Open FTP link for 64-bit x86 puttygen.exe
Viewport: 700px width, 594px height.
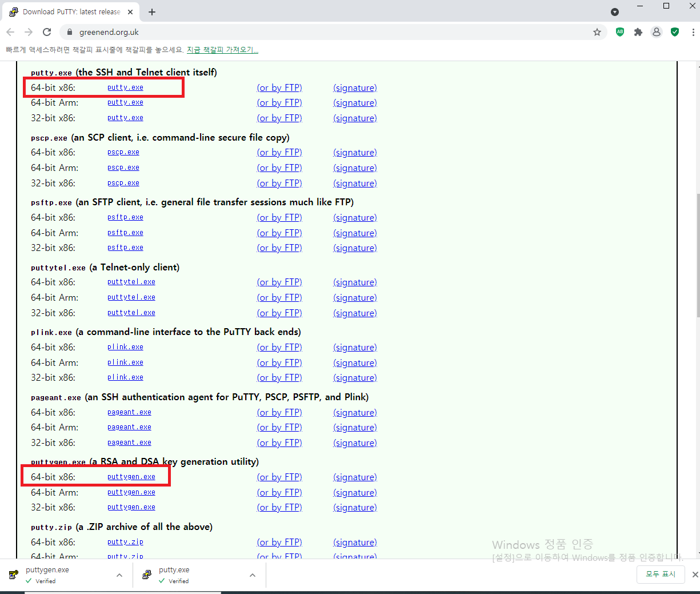click(x=279, y=477)
